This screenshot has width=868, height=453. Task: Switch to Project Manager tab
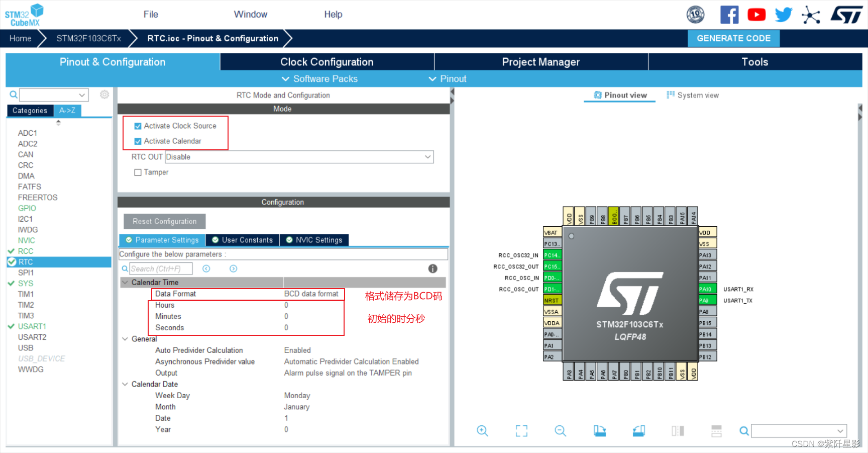point(541,62)
